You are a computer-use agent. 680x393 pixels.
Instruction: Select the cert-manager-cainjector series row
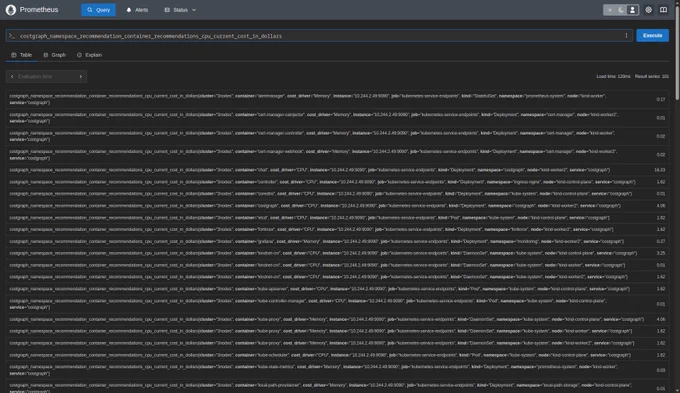pyautogui.click(x=337, y=118)
